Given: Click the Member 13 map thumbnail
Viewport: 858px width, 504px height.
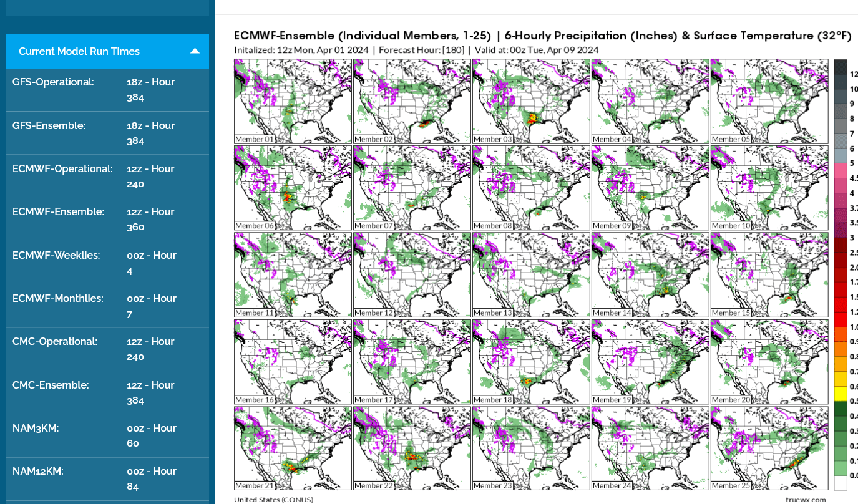Looking at the screenshot, I should coord(531,274).
